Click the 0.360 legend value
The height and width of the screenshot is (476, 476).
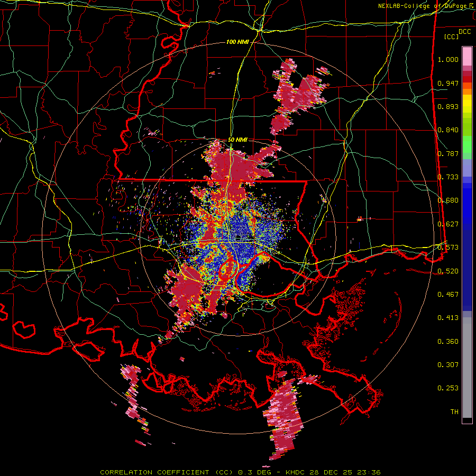point(448,342)
